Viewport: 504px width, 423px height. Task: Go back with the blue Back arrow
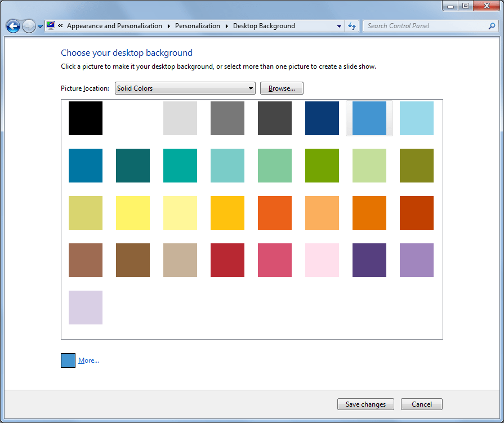pos(13,26)
